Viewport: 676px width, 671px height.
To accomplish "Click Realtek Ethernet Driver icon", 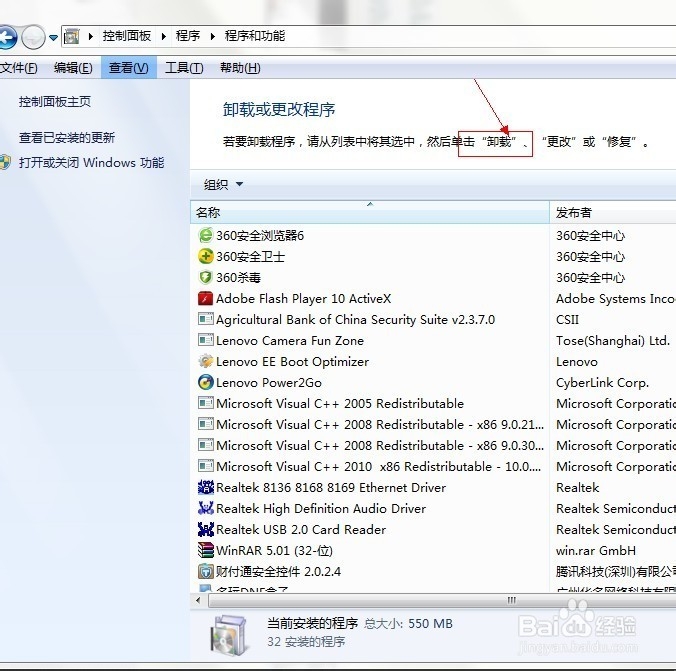I will (x=205, y=487).
